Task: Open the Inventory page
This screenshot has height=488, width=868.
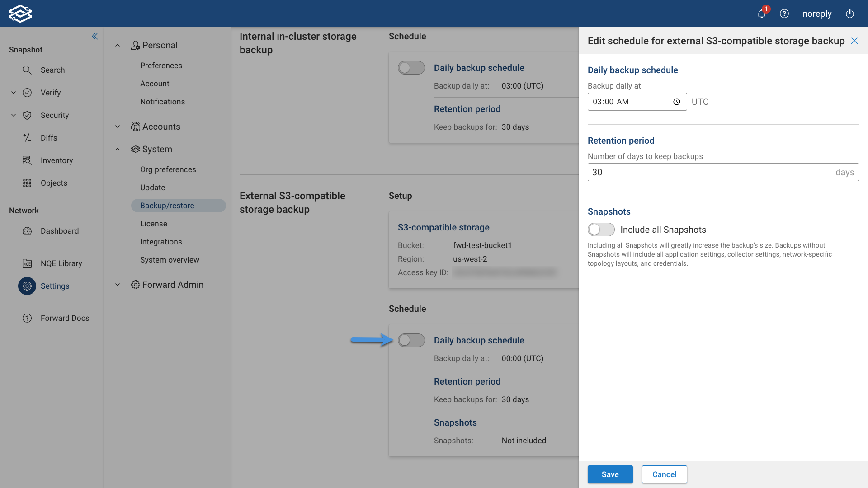Action: pos(57,160)
